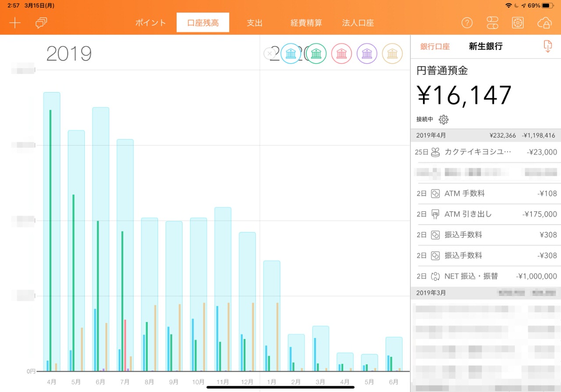Toggle the pink bank account filter
Image resolution: width=561 pixels, height=392 pixels.
(341, 54)
